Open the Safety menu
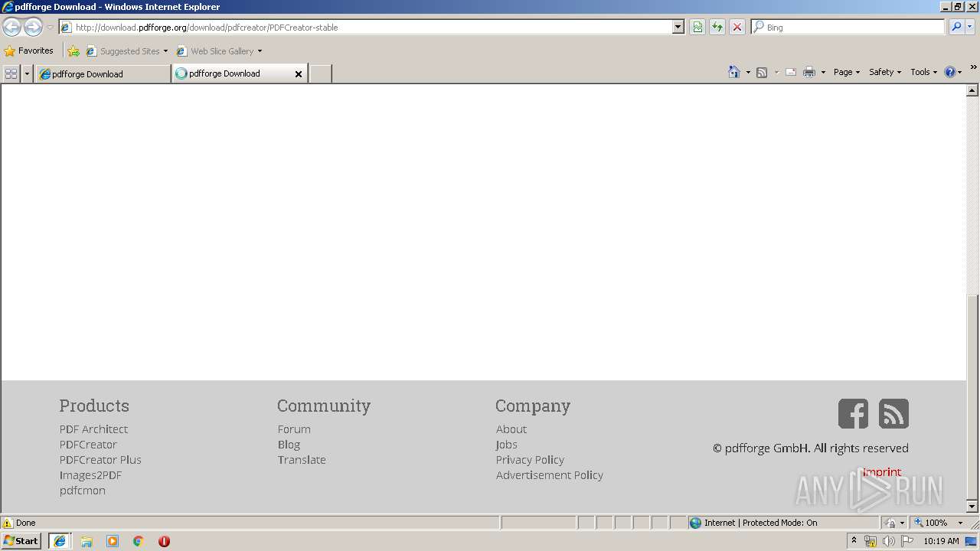980x551 pixels. click(x=884, y=72)
